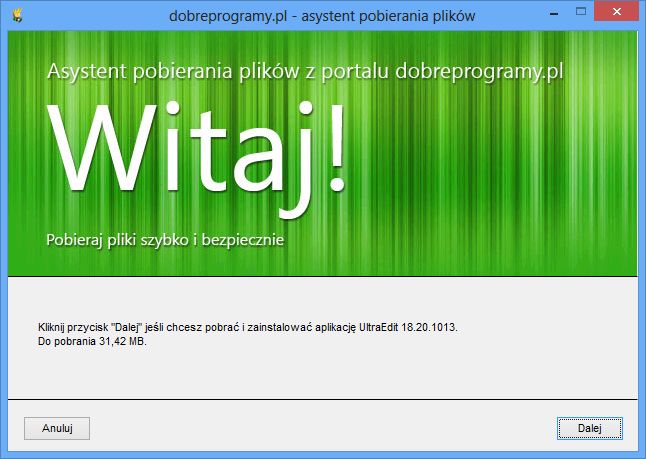Image resolution: width=646 pixels, height=459 pixels.
Task: Maximize the download assistant window
Action: click(x=581, y=12)
